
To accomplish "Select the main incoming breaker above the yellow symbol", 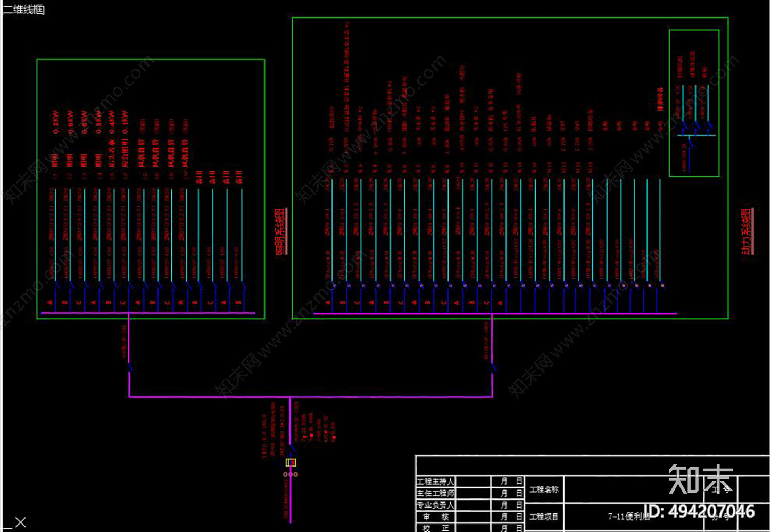I will pos(292,448).
